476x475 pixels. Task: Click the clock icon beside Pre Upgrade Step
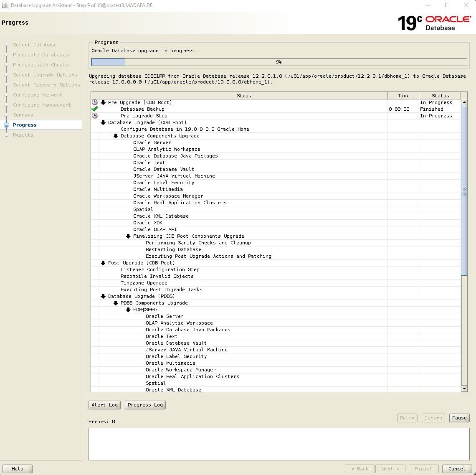[x=95, y=116]
